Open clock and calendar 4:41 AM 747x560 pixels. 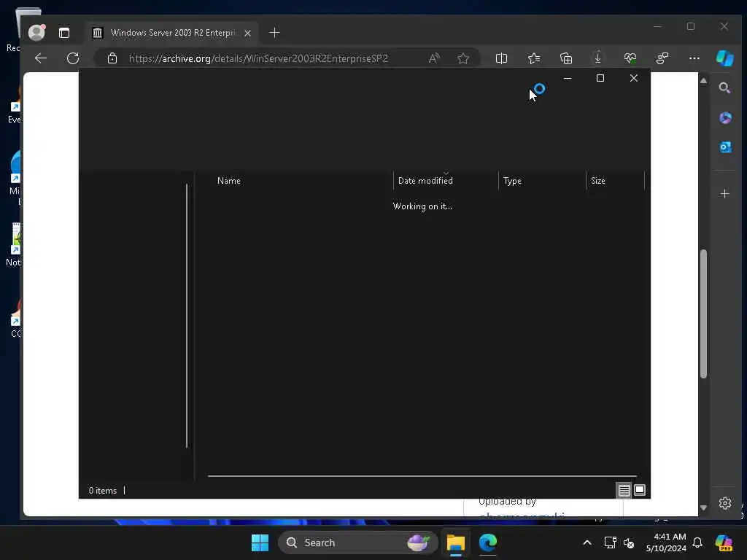coord(666,542)
